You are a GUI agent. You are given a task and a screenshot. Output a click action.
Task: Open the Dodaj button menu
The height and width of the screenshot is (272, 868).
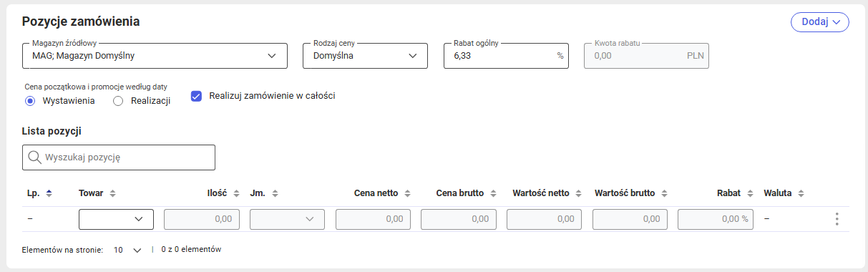(819, 21)
